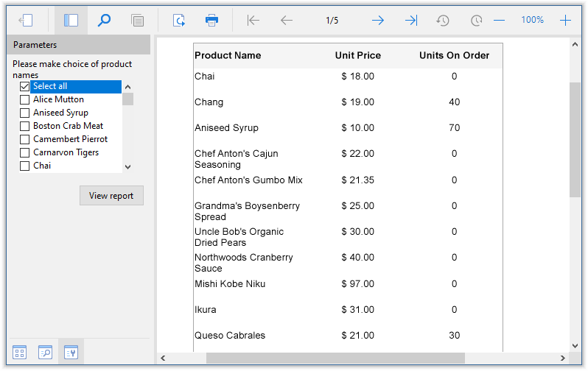This screenshot has height=371, width=588.
Task: Click Grandma's Boysenberry Spread name
Action: pos(247,211)
